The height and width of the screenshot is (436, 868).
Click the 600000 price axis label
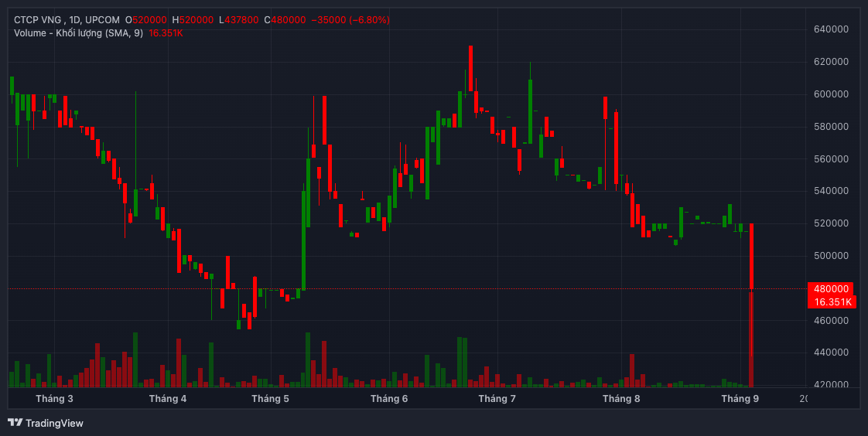tap(831, 94)
